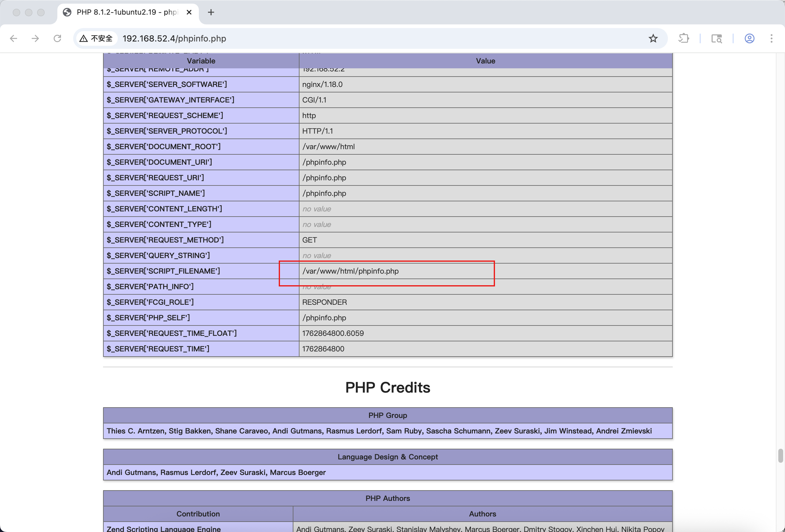Click the REQUEST_TIME_FLOAT value
The width and height of the screenshot is (785, 532).
click(x=333, y=333)
